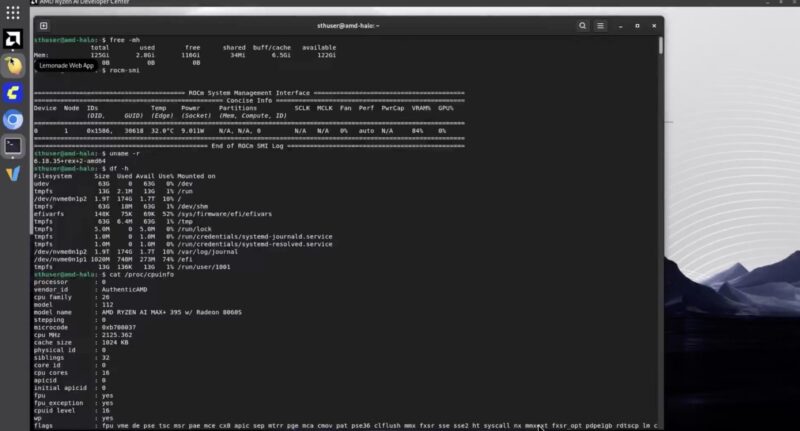Click the 'free -mh' command text
800x431 pixels.
[x=124, y=40]
